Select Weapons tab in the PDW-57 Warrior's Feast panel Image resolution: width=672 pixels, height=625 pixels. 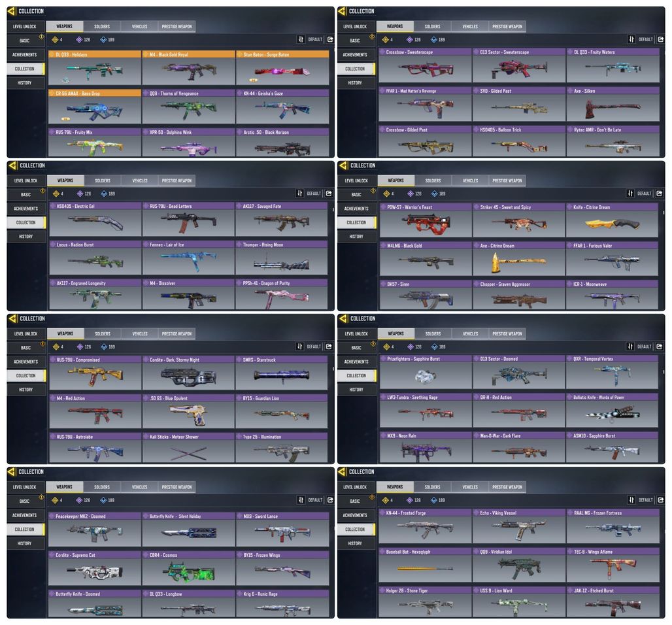[x=396, y=180]
